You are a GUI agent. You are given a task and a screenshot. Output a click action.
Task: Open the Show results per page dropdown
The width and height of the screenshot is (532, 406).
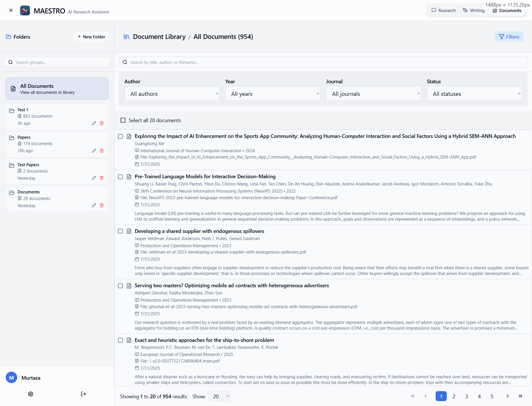tap(219, 396)
